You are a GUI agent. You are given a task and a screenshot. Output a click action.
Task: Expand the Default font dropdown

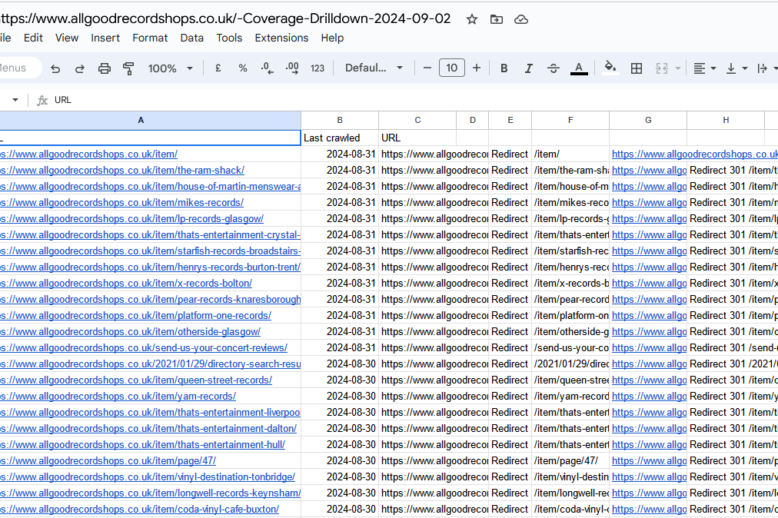click(374, 68)
